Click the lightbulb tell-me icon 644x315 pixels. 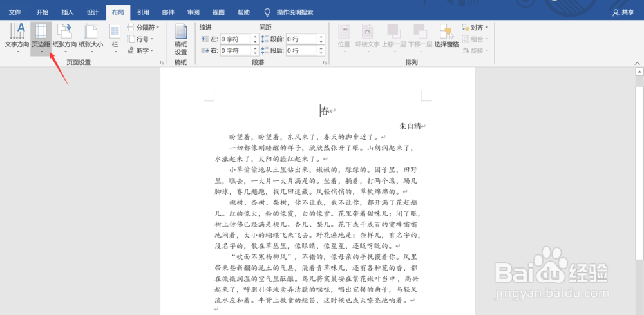tap(267, 12)
